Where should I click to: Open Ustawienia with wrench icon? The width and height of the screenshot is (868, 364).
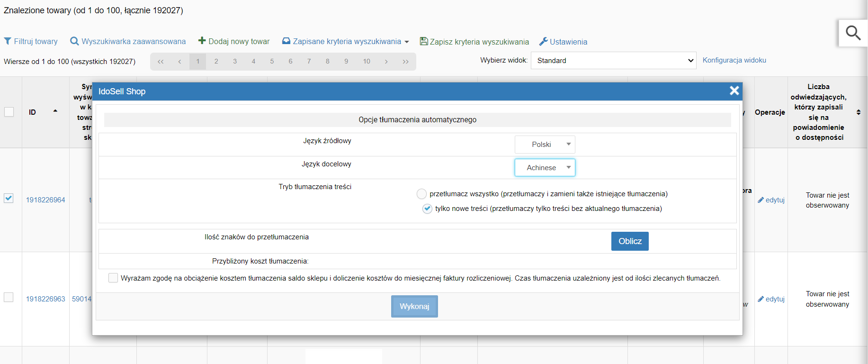point(563,42)
